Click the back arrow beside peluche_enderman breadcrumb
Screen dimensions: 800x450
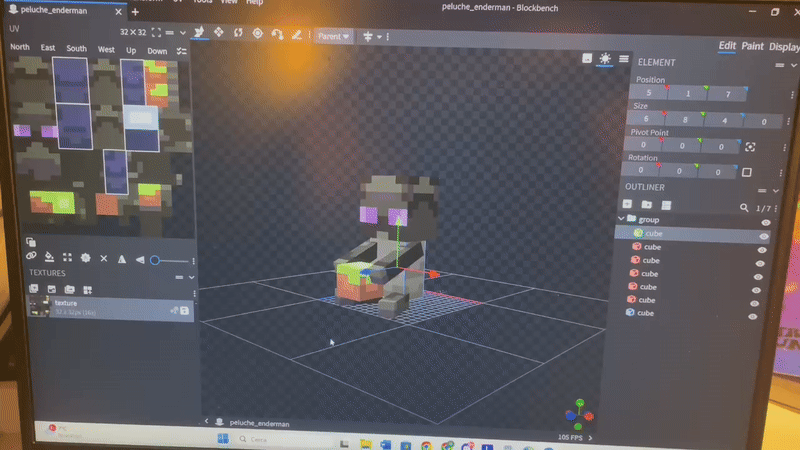click(206, 421)
